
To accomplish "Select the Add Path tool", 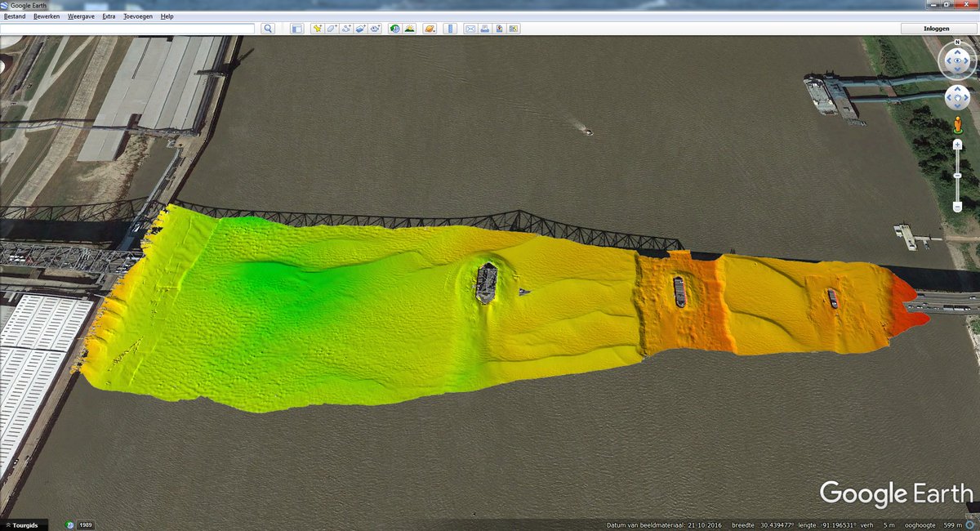I will (346, 29).
